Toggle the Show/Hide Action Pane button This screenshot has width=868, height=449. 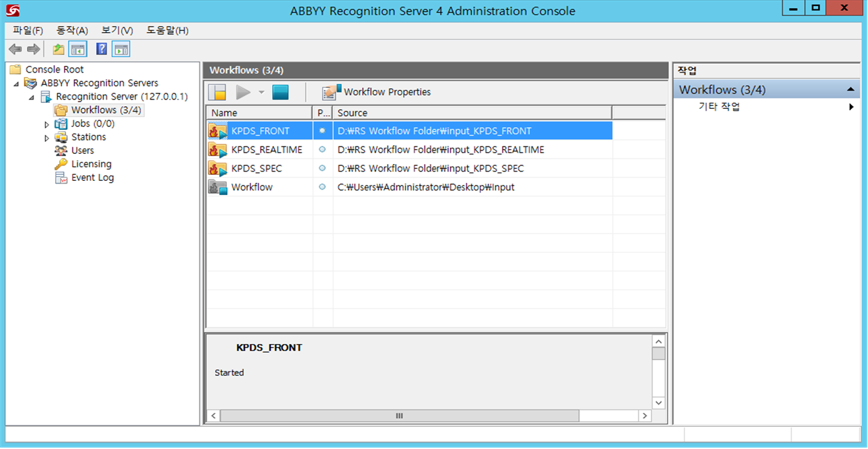[121, 49]
